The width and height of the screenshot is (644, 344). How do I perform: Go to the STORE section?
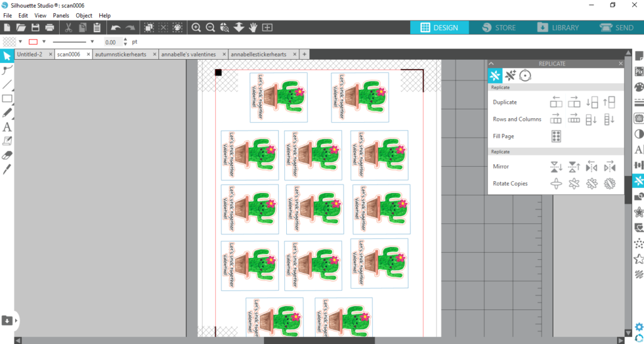tap(499, 28)
